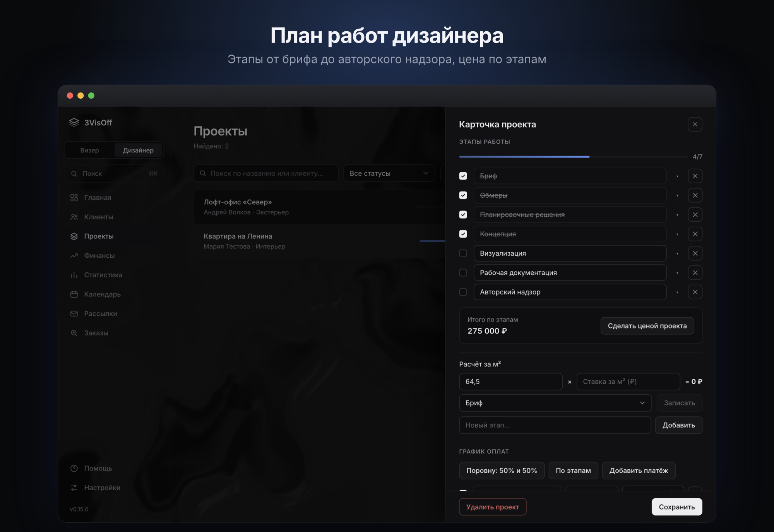
Task: Click Добавить платёж button
Action: point(639,470)
